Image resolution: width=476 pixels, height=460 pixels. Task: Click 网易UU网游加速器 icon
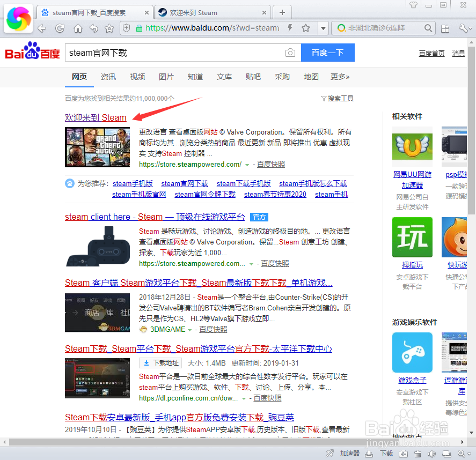(412, 147)
